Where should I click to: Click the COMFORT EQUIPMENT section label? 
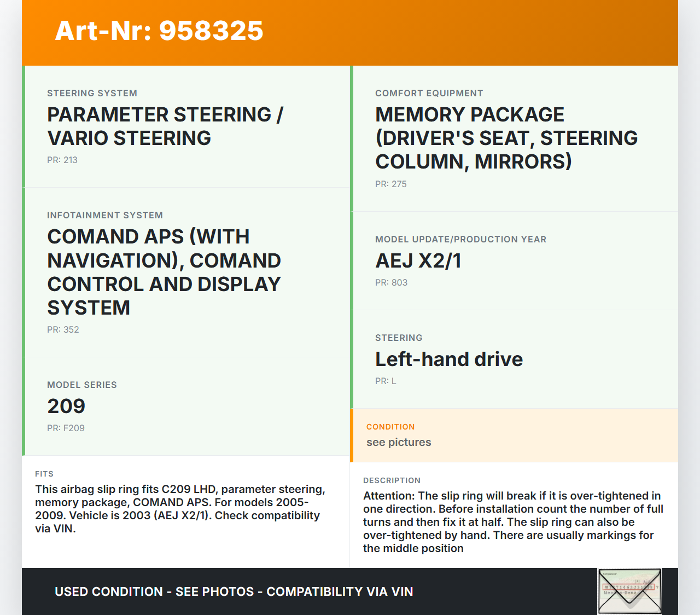[x=429, y=94]
